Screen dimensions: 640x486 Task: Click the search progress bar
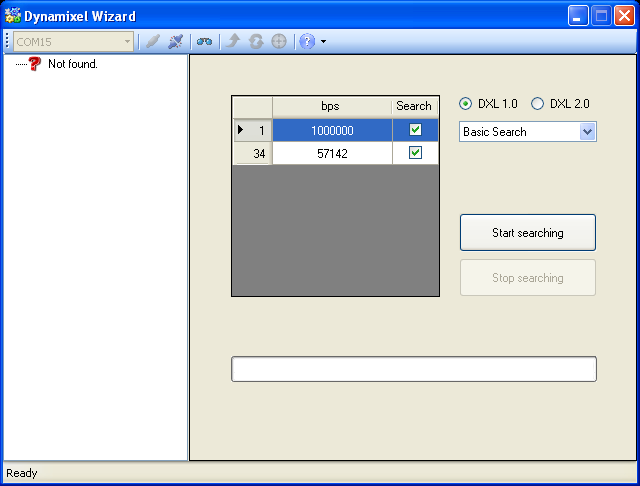pyautogui.click(x=413, y=369)
